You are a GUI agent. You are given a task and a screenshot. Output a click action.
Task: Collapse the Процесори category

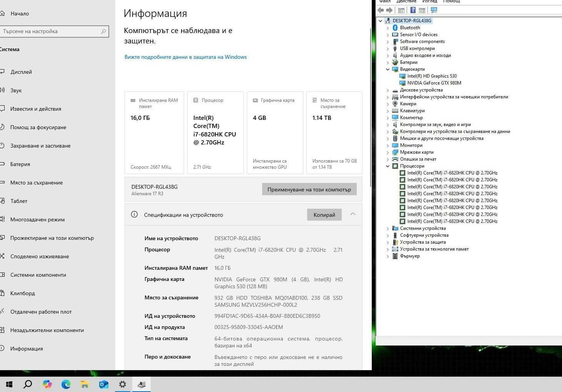388,166
